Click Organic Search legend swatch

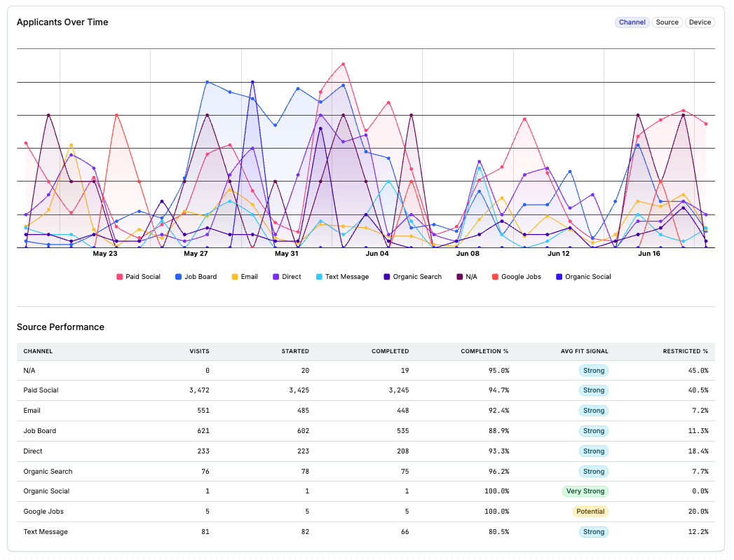[x=387, y=277]
